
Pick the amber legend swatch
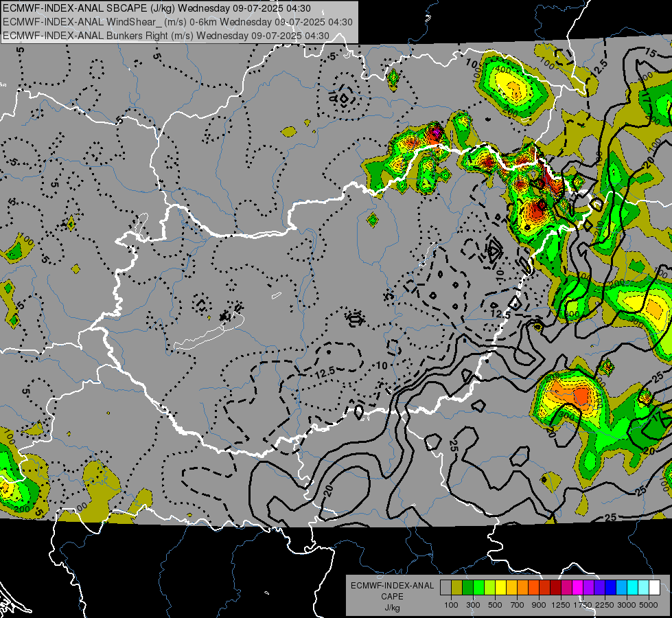pos(511,588)
